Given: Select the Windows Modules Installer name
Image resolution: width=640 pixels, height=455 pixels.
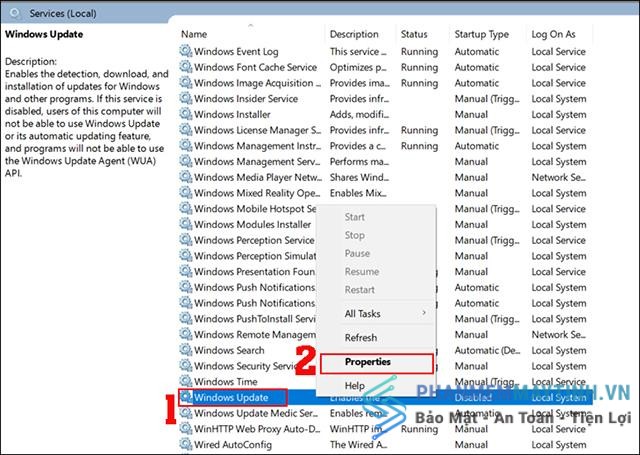Looking at the screenshot, I should tap(252, 224).
